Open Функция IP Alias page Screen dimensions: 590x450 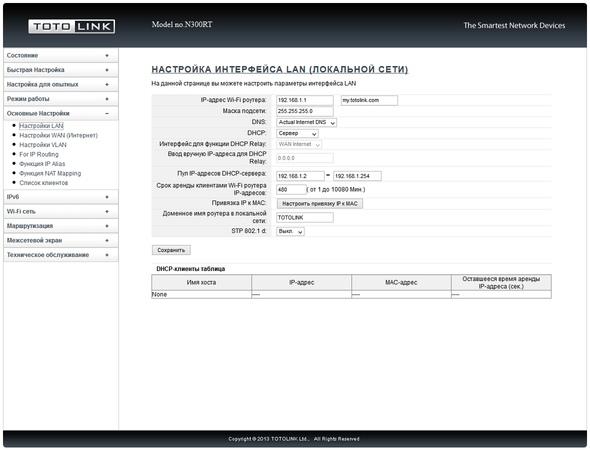point(42,164)
